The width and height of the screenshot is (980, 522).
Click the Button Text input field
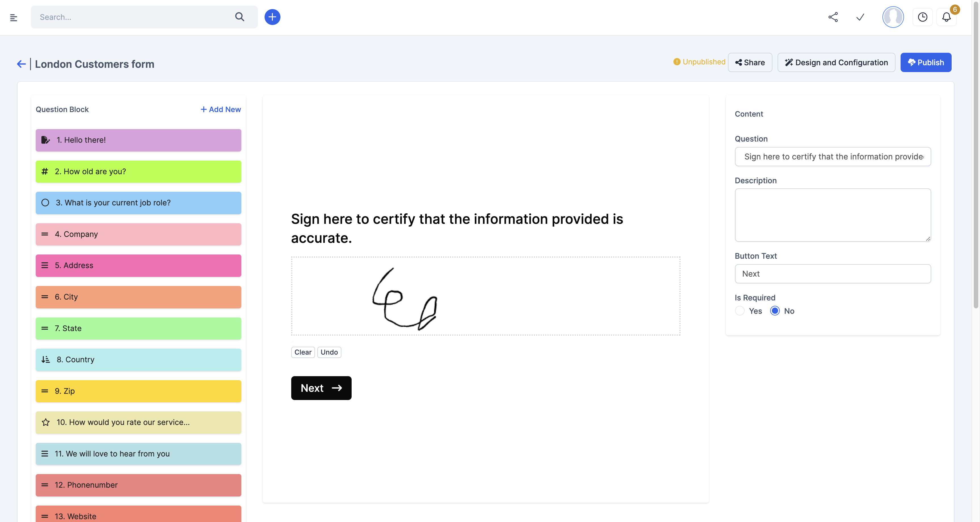point(832,274)
